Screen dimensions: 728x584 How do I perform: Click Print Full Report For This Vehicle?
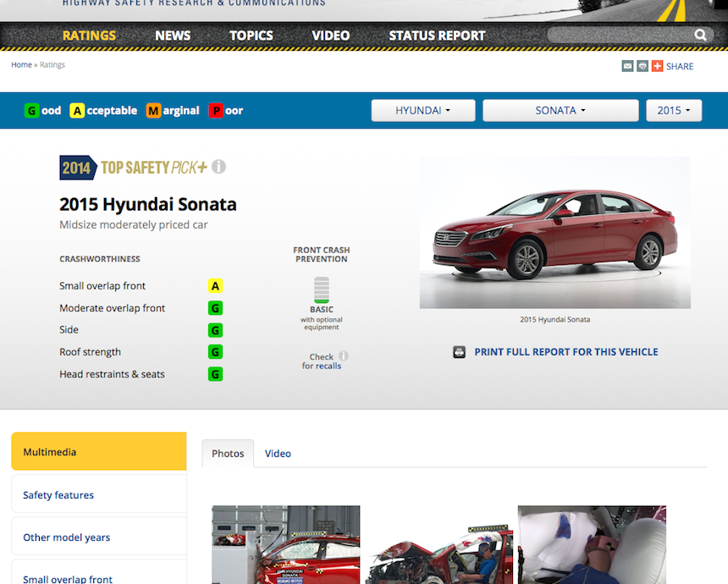pyautogui.click(x=566, y=352)
